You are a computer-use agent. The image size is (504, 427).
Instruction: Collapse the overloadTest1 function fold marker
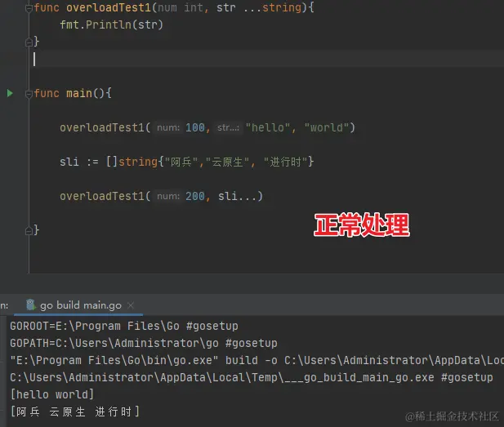pos(29,8)
